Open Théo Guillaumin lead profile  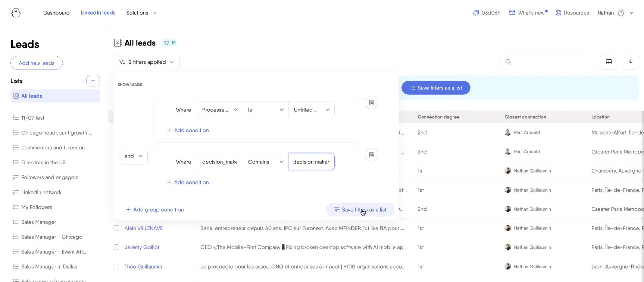pos(143,266)
